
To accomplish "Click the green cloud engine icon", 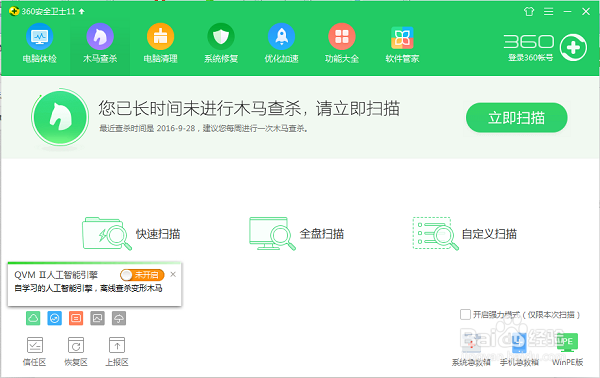I will click(x=33, y=318).
